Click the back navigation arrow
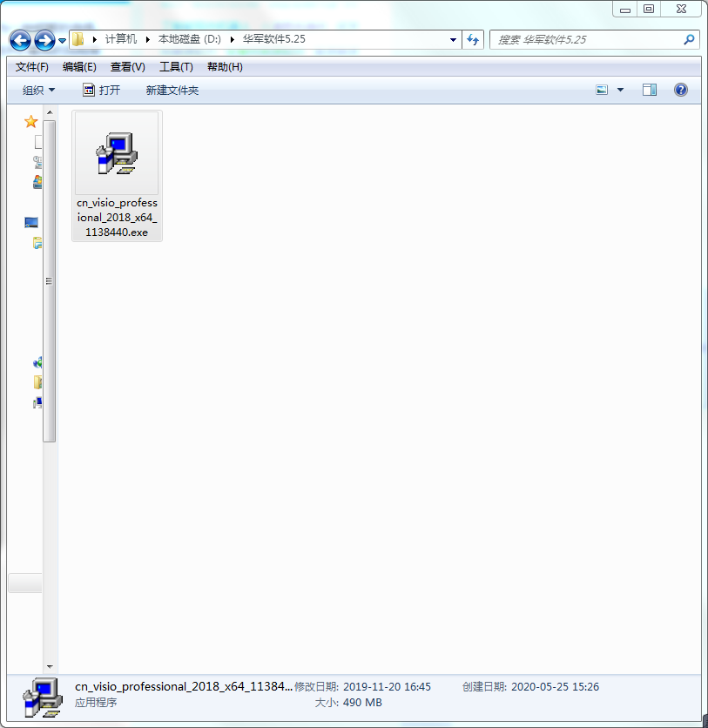This screenshot has height=728, width=708. click(x=18, y=39)
